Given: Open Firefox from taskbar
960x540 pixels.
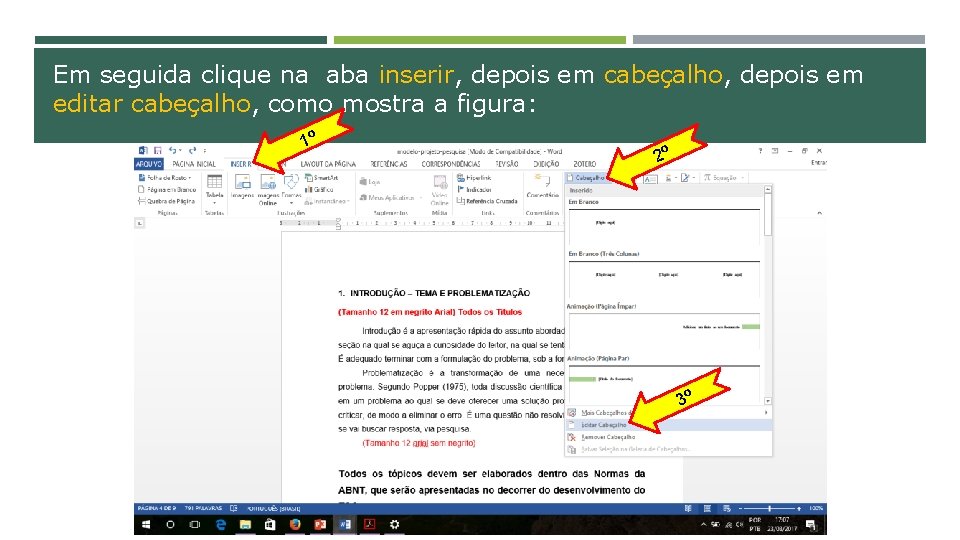Looking at the screenshot, I should 295,525.
